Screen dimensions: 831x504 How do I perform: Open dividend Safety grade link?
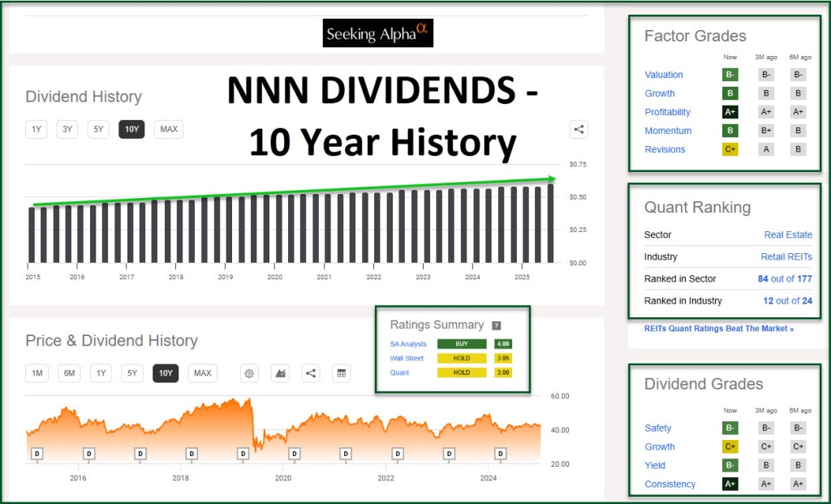pos(658,428)
